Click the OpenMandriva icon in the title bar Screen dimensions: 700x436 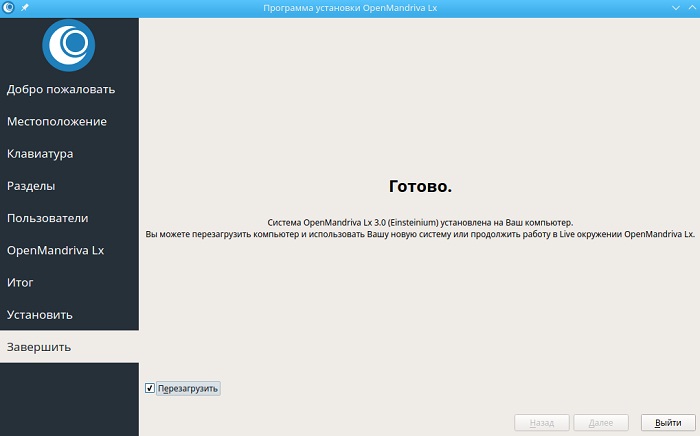(8, 8)
